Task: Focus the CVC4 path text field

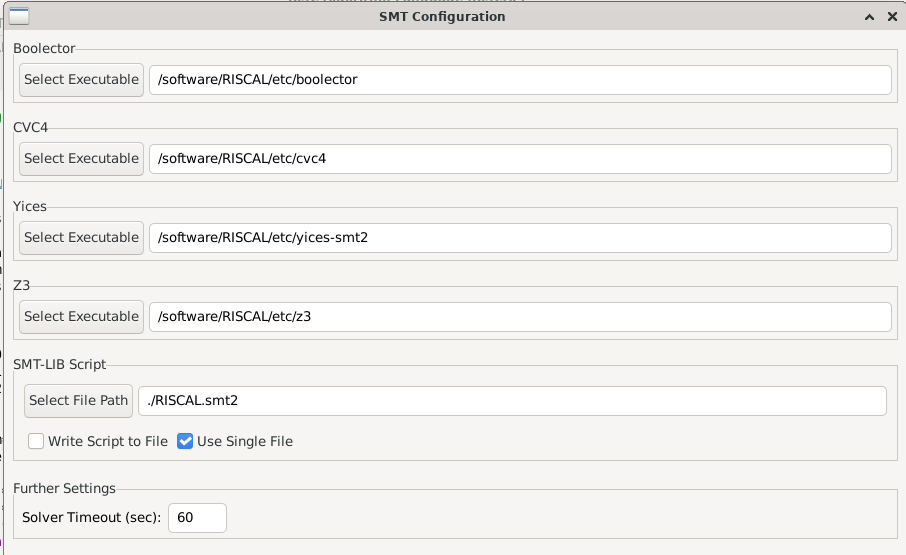Action: pyautogui.click(x=520, y=159)
